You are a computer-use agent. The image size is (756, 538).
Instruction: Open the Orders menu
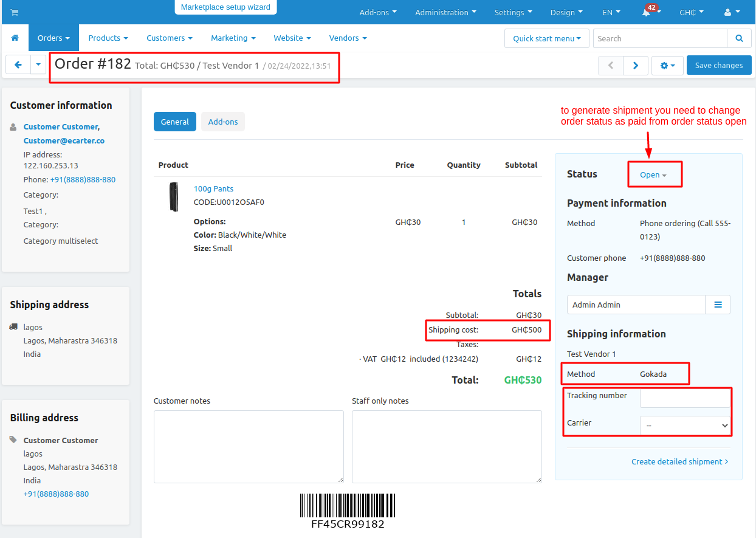pyautogui.click(x=53, y=38)
